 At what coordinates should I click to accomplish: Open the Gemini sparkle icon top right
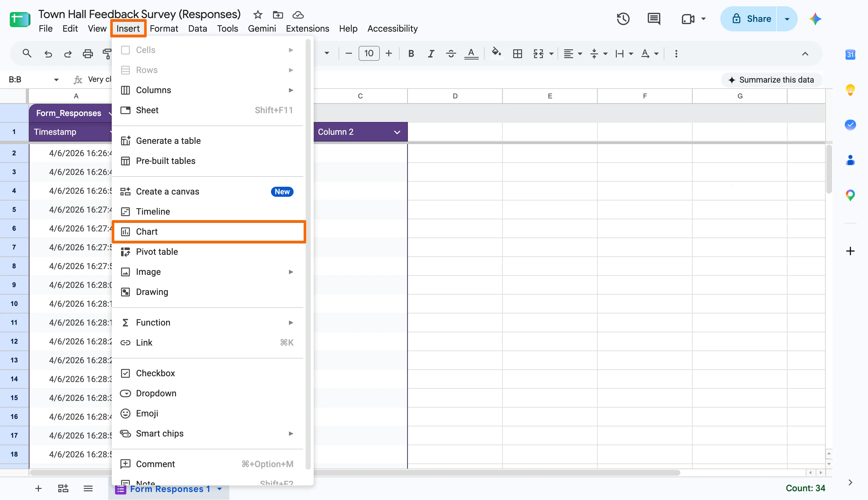click(x=815, y=19)
